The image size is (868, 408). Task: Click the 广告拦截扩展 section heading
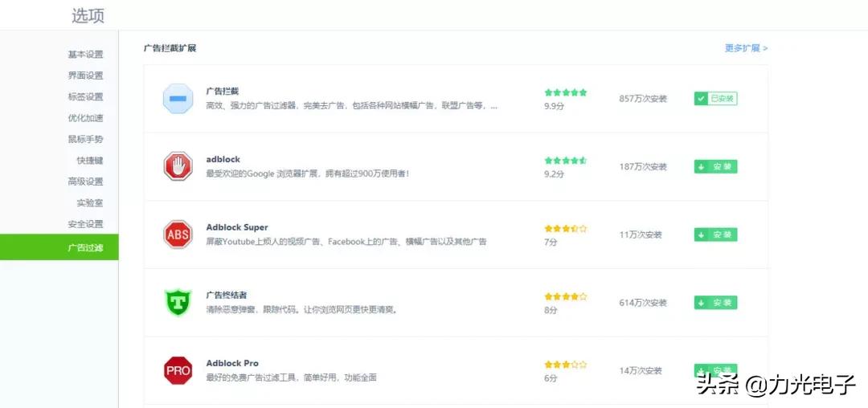[170, 48]
